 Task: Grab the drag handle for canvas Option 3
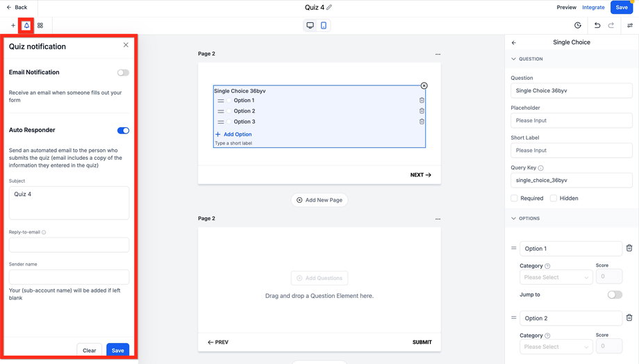coord(220,122)
